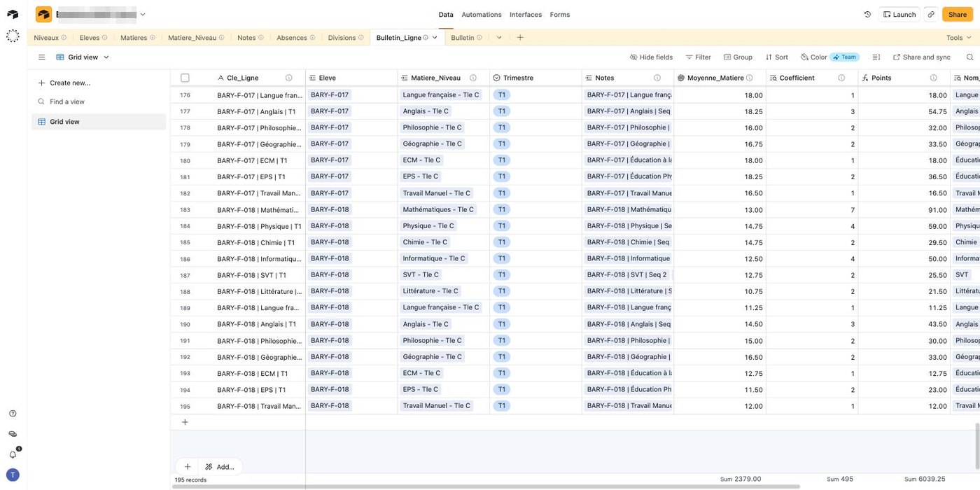Open the Tools dropdown

click(x=958, y=38)
